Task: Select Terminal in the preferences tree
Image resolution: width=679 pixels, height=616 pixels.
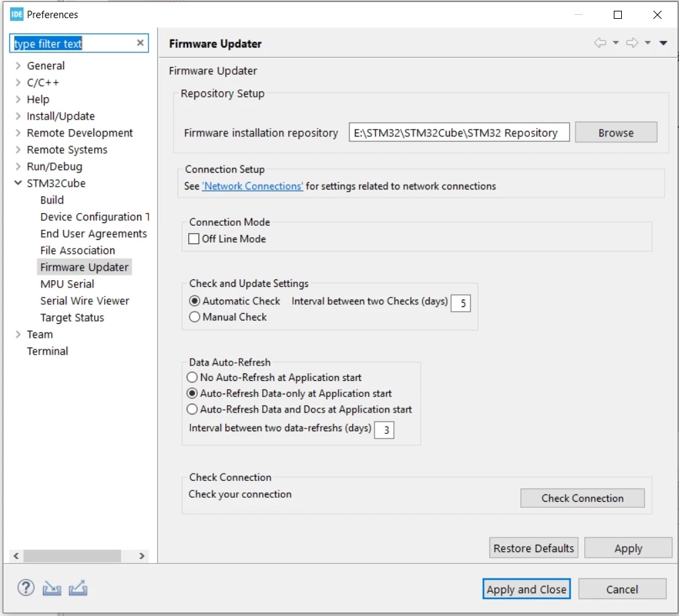Action: 47,351
